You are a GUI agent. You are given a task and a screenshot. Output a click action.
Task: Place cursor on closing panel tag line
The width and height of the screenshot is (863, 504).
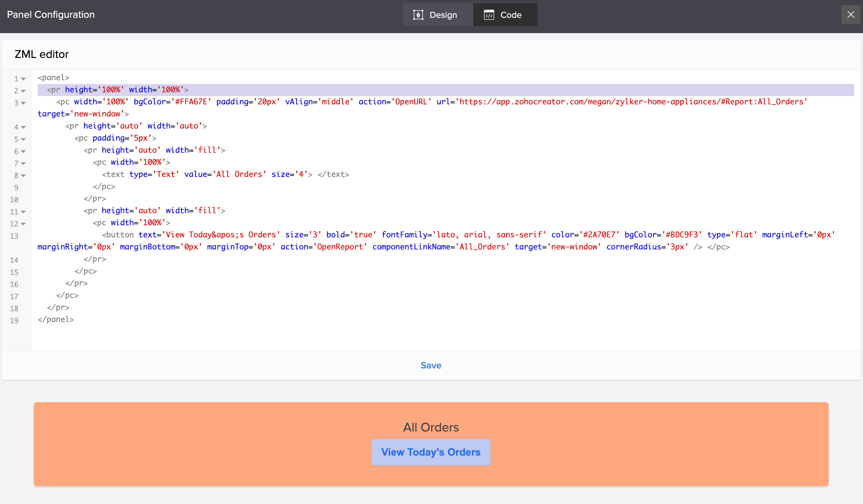tap(56, 319)
